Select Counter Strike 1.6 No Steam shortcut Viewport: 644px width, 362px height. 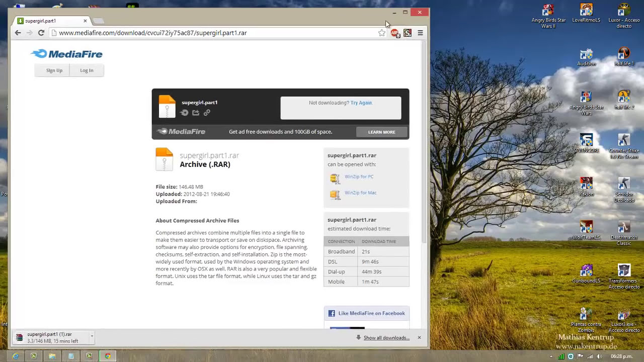[x=624, y=146]
